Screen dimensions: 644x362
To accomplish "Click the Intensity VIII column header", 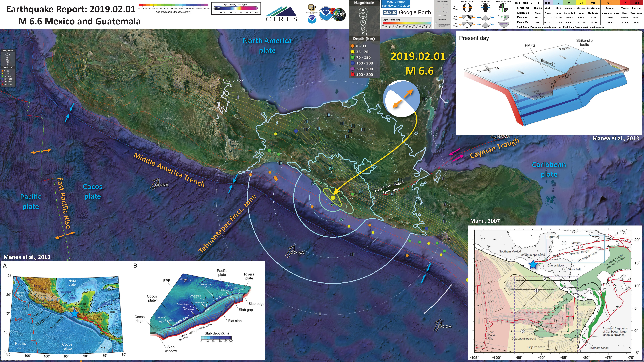I will [610, 3].
